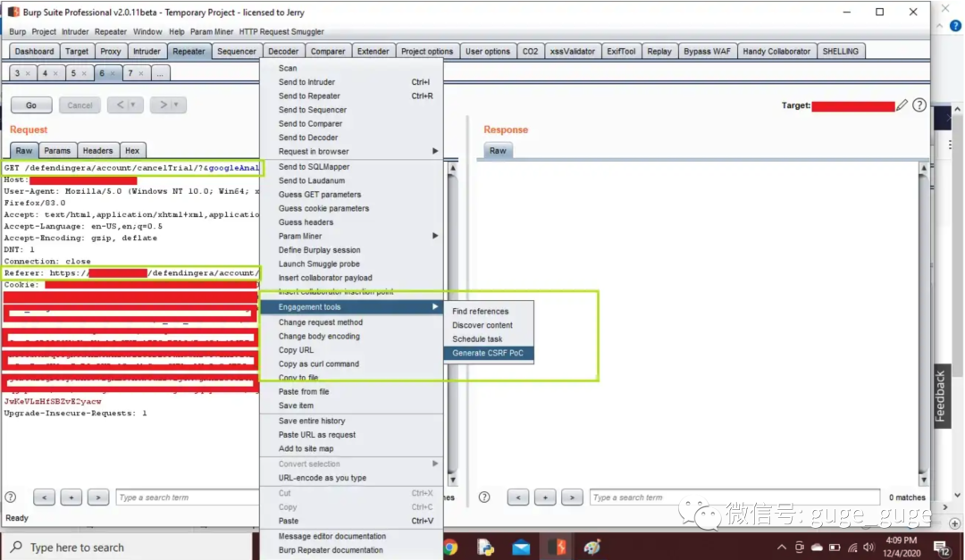Click the response pane scroll down arrow
The image size is (965, 560).
(x=924, y=480)
